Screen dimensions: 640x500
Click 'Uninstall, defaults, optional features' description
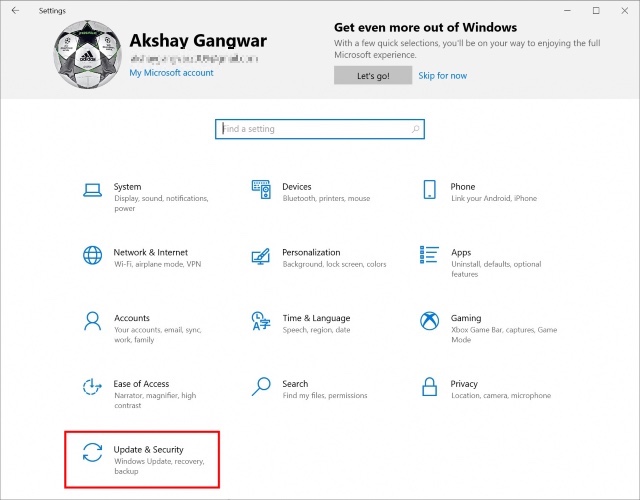click(x=496, y=269)
